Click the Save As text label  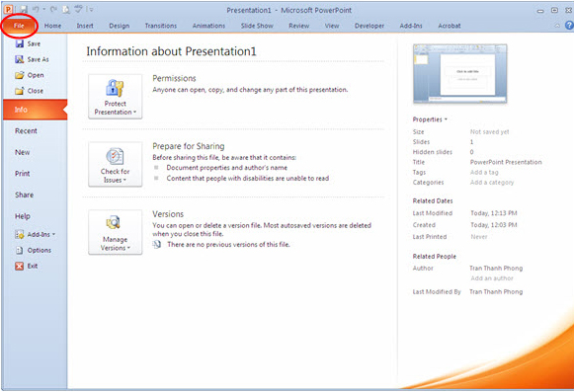point(39,59)
